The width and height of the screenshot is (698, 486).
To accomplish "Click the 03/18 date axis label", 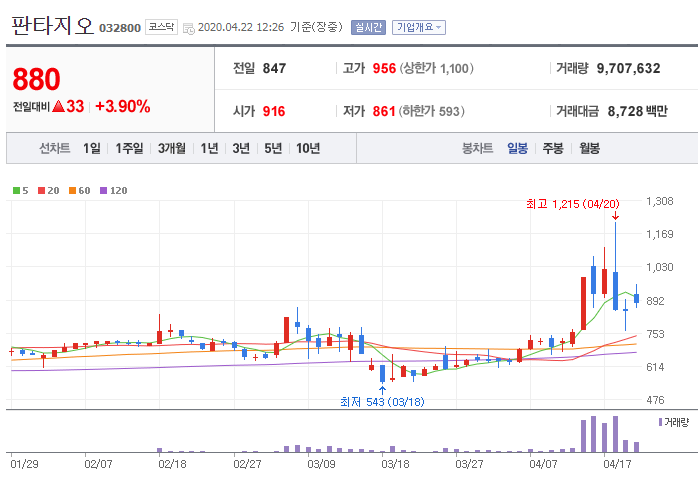I will click(x=395, y=464).
